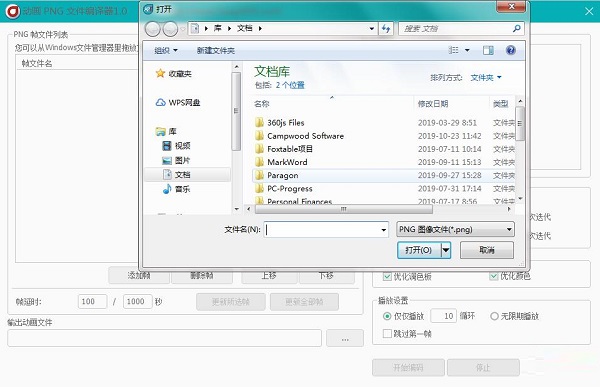600x387 pixels.
Task: Click the output file browse (...) button
Action: point(345,338)
